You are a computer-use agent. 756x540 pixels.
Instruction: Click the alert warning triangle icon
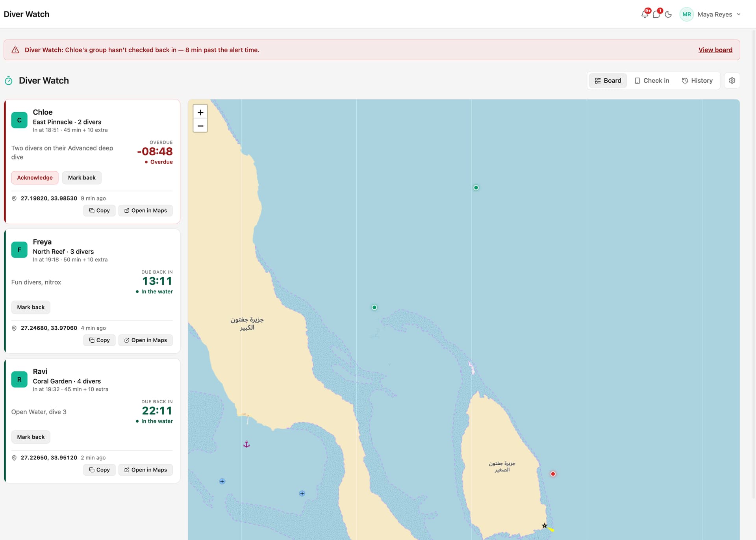click(15, 50)
